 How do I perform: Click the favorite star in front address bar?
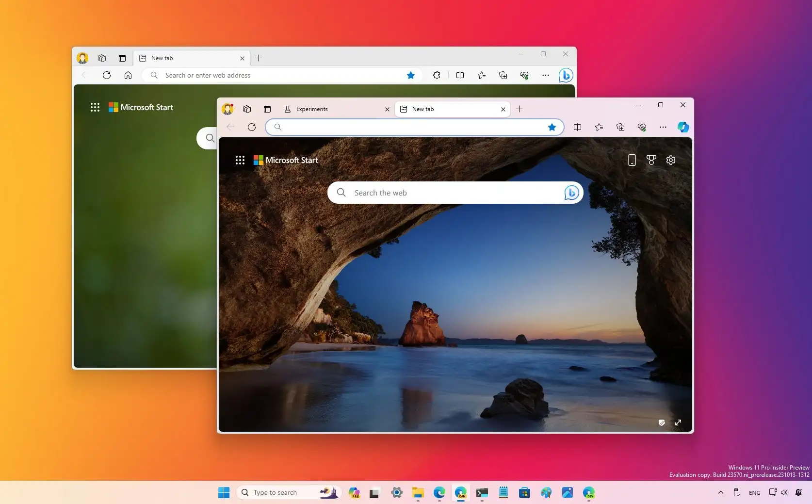(552, 127)
